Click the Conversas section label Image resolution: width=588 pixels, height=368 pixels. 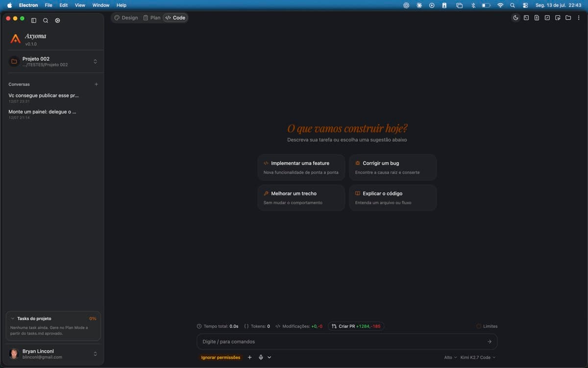19,84
